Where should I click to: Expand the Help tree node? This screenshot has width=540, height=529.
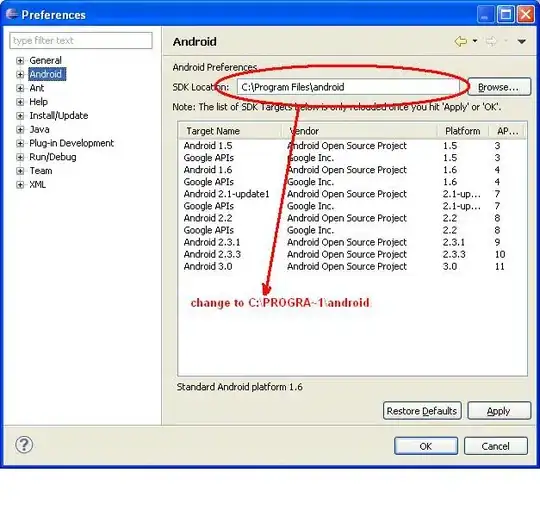(20, 102)
